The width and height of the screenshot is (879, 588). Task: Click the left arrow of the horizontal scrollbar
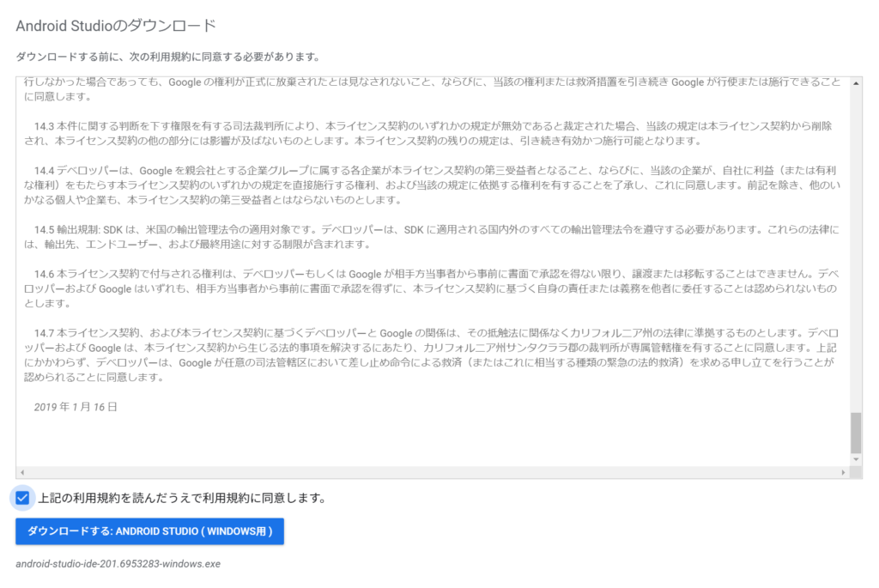pos(21,472)
